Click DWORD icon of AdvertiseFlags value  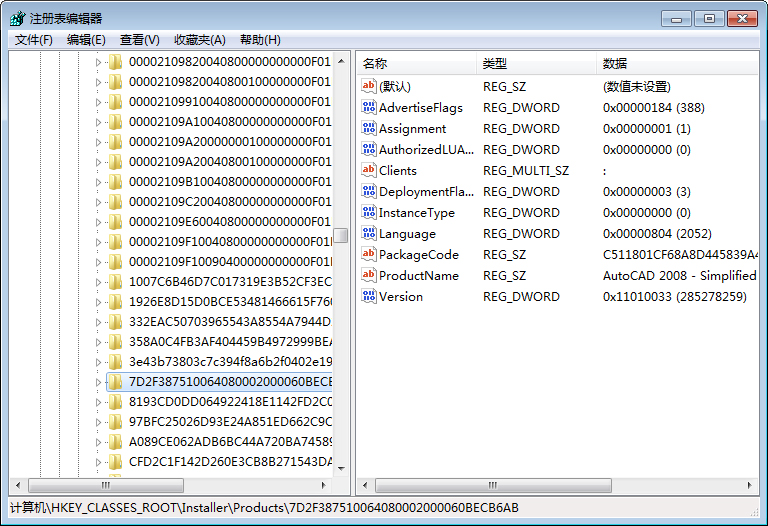point(368,107)
